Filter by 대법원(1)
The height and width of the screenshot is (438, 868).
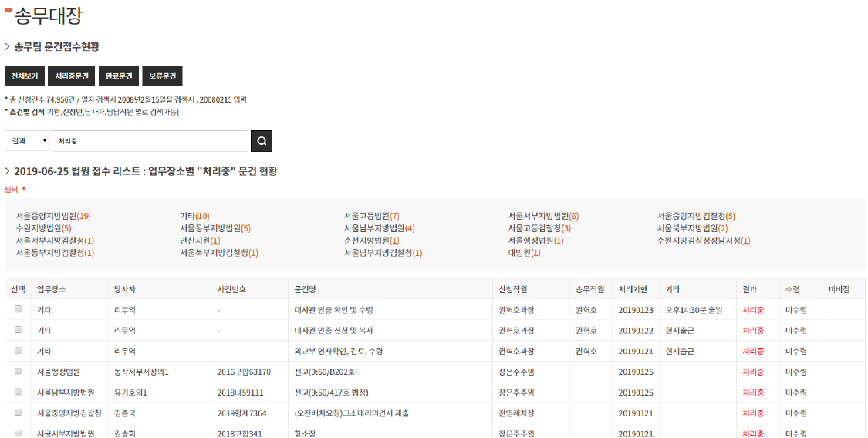[x=524, y=253]
